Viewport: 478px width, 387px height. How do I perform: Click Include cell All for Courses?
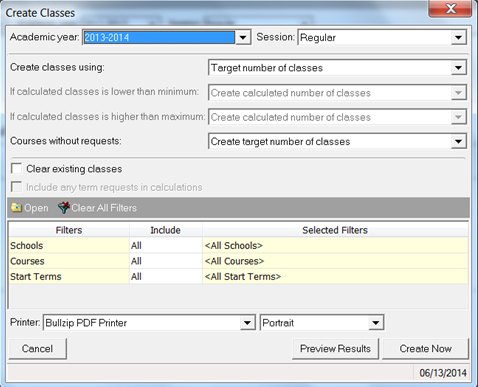coord(166,261)
